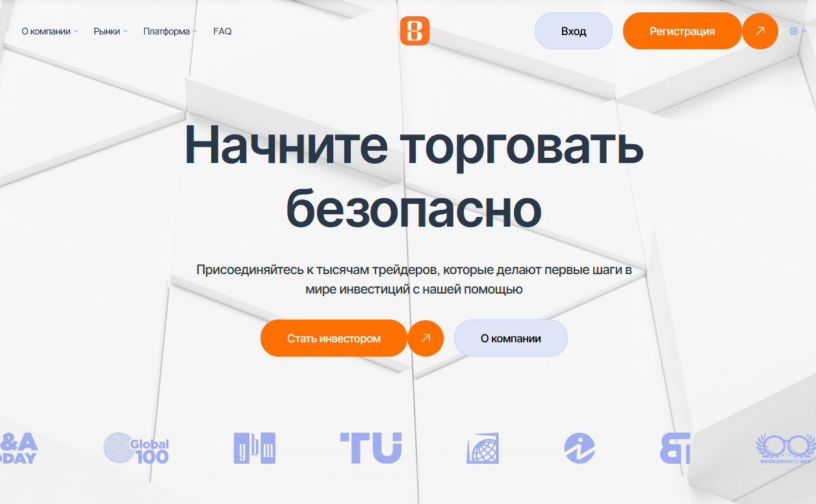The width and height of the screenshot is (816, 504).
Task: Click the arrow icon beside Регистрация
Action: click(x=760, y=31)
